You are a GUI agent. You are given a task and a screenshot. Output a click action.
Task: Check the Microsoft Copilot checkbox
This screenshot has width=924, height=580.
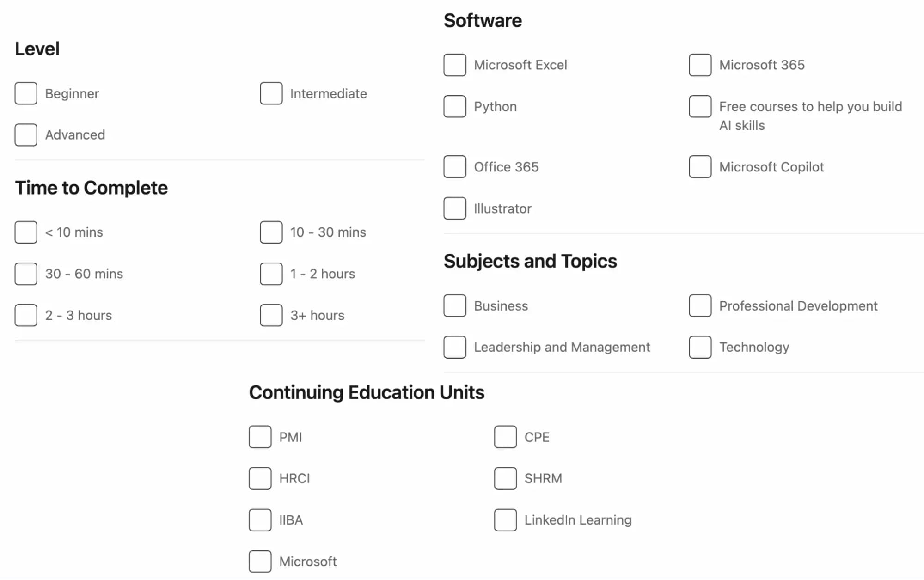pos(699,167)
